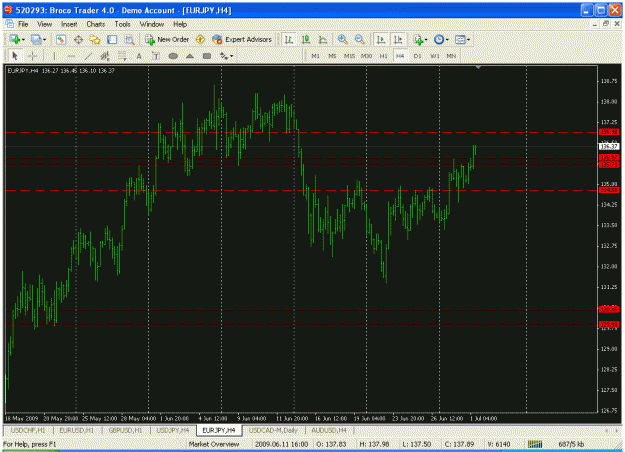Switch to M5 timeframe

(332, 56)
